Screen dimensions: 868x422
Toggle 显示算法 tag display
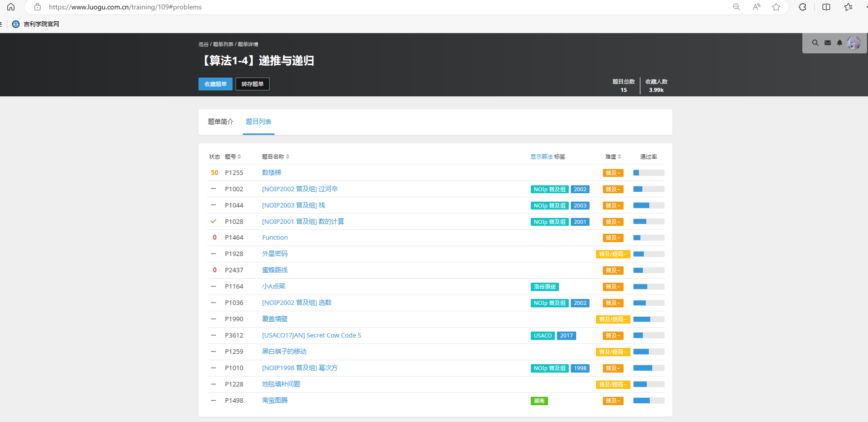541,157
